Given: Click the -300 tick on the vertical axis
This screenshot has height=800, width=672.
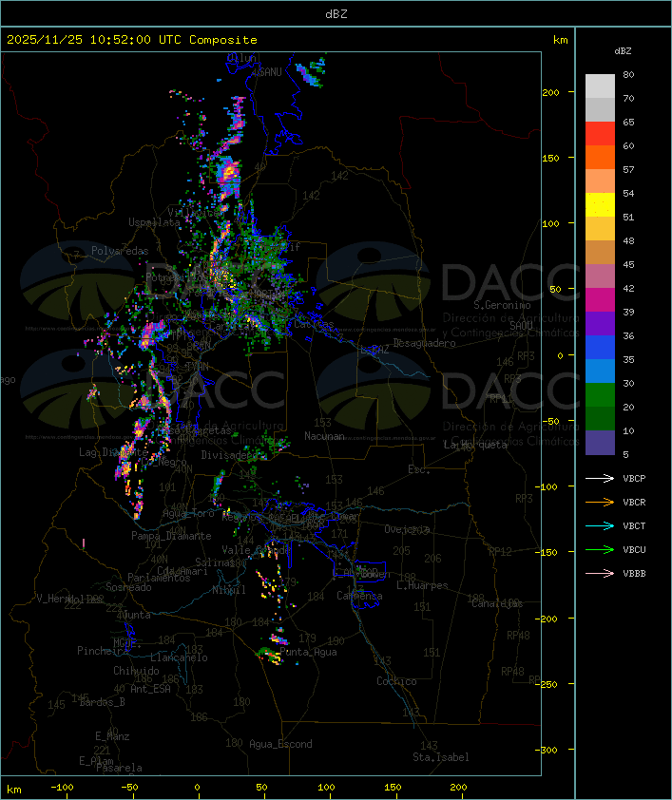Looking at the screenshot, I should pyautogui.click(x=548, y=750).
